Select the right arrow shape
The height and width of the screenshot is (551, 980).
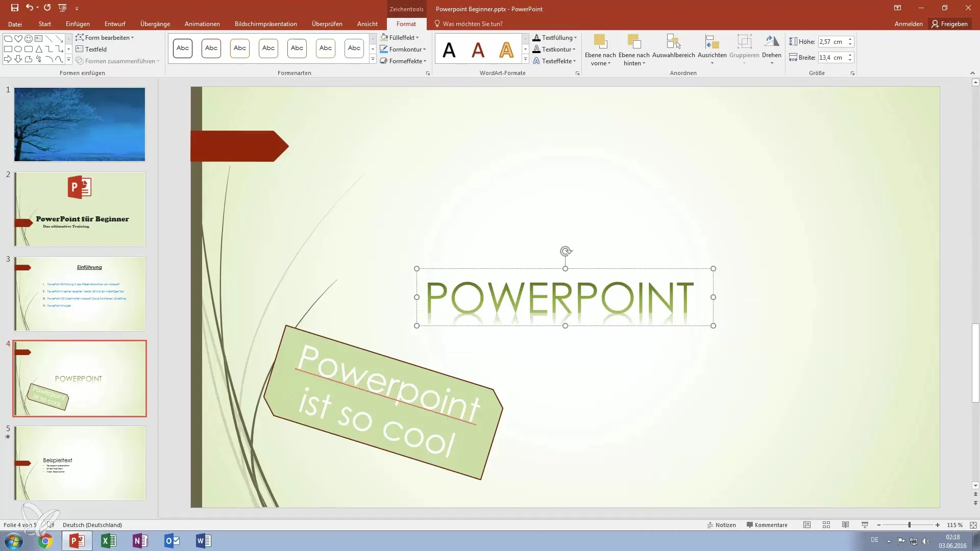point(8,59)
